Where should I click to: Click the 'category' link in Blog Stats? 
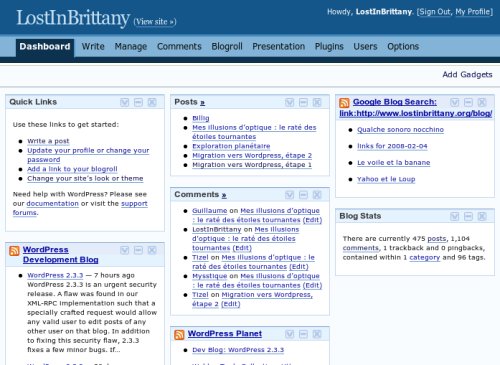[x=425, y=258]
